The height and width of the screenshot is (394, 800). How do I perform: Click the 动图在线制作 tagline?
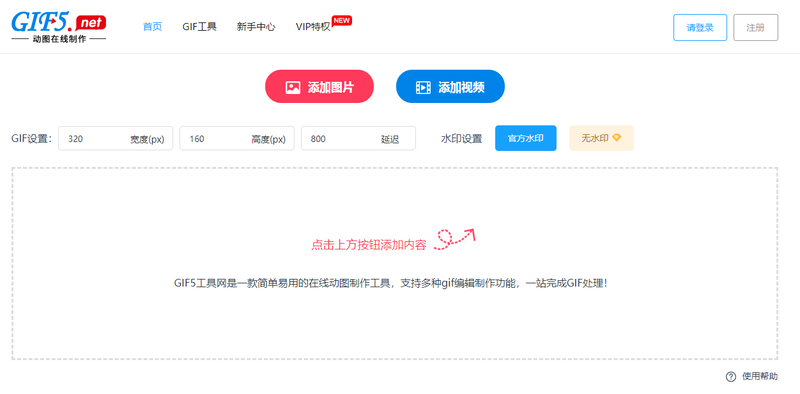point(59,39)
